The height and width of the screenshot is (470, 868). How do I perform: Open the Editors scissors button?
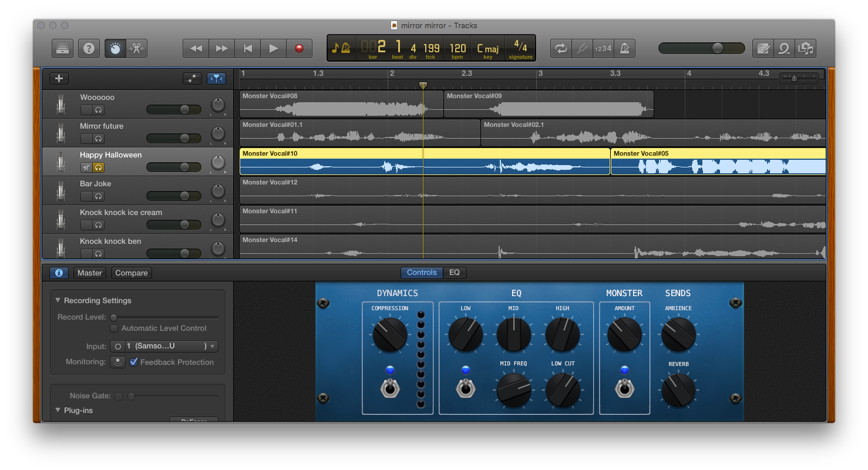pyautogui.click(x=136, y=48)
